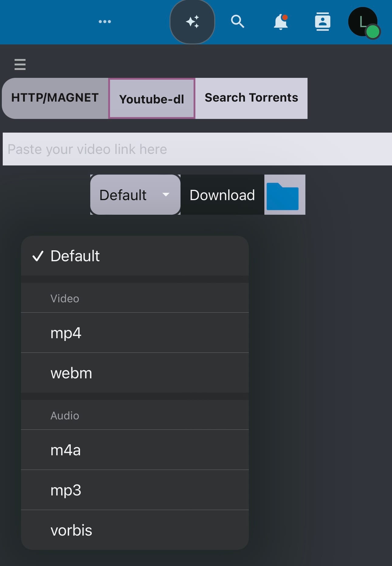The image size is (392, 566).
Task: Open the three-dots more apps menu
Action: click(105, 22)
